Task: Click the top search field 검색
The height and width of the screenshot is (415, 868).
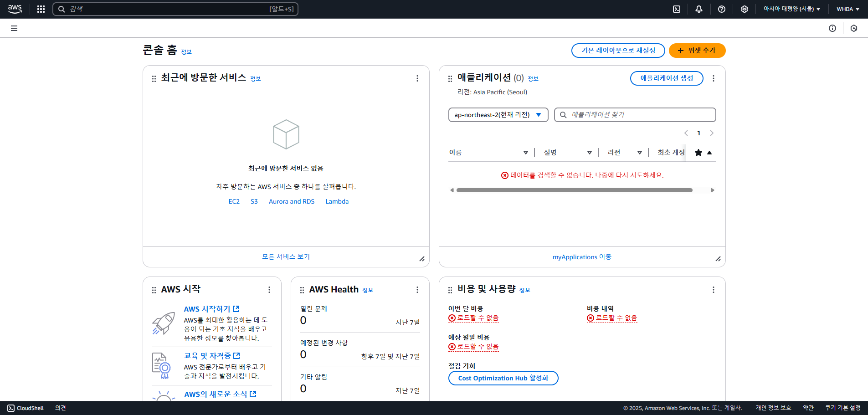Action: coord(175,9)
